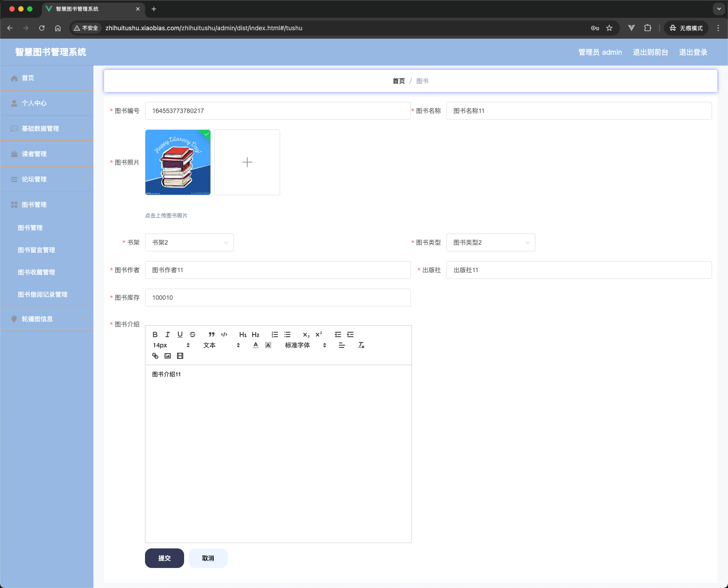Insert a hyperlink in the editor
The width and height of the screenshot is (728, 588).
(x=155, y=356)
